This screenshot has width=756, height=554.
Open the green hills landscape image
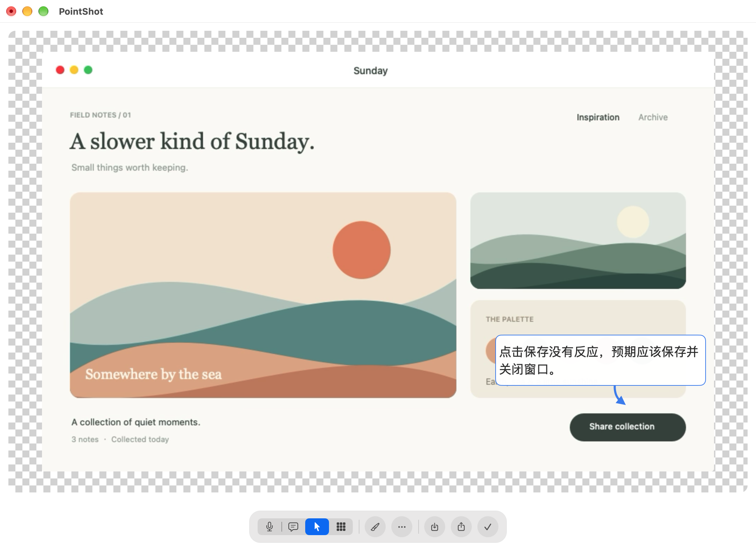pos(578,241)
